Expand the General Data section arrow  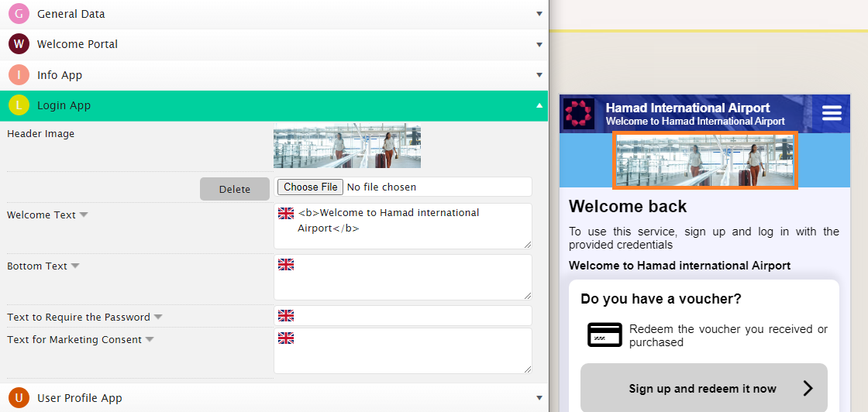click(x=539, y=14)
